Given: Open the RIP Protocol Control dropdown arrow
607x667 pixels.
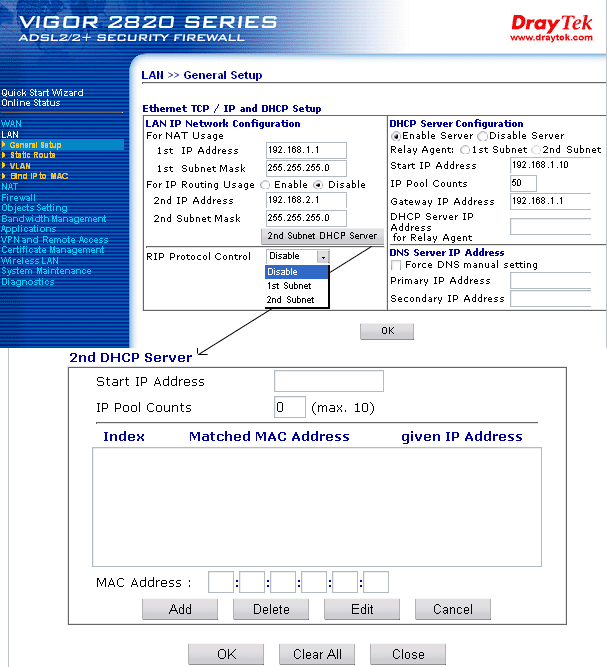Looking at the screenshot, I should (x=323, y=257).
